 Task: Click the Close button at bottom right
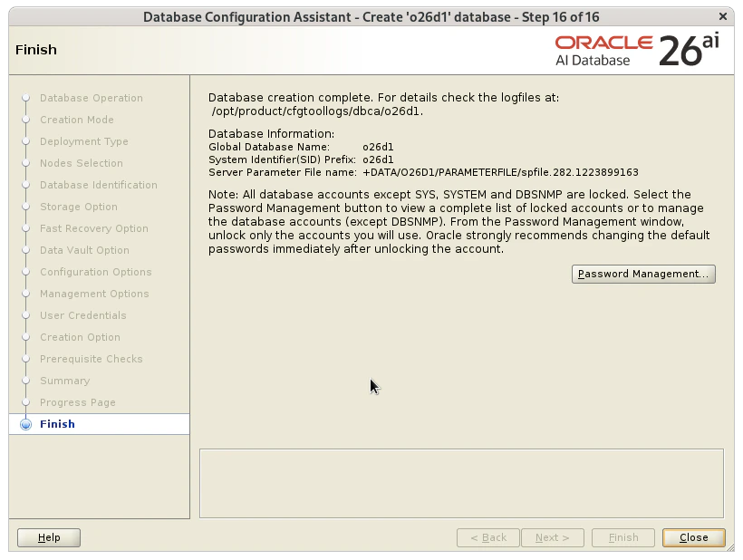tap(693, 537)
